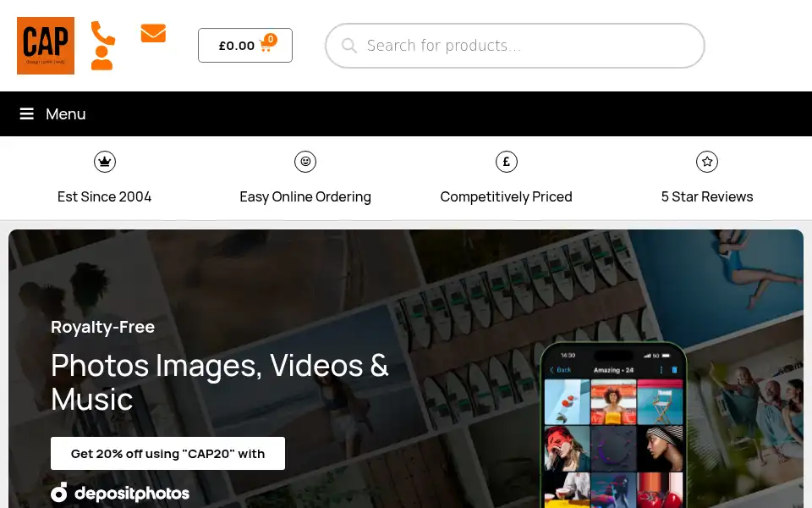Screen dimensions: 812x508
Task: Select 5 Star Reviews text
Action: [x=707, y=197]
